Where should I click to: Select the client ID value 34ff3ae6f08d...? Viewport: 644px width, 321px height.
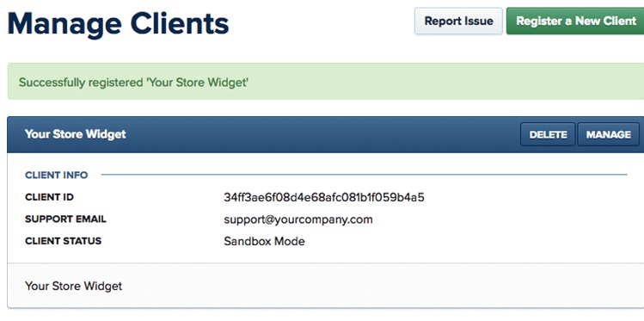click(324, 197)
